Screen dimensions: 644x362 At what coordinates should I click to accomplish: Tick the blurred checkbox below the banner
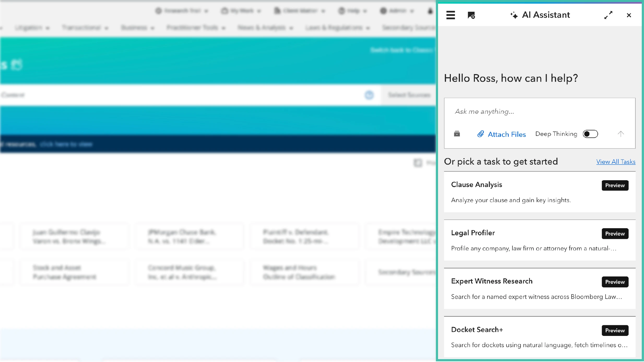click(418, 163)
